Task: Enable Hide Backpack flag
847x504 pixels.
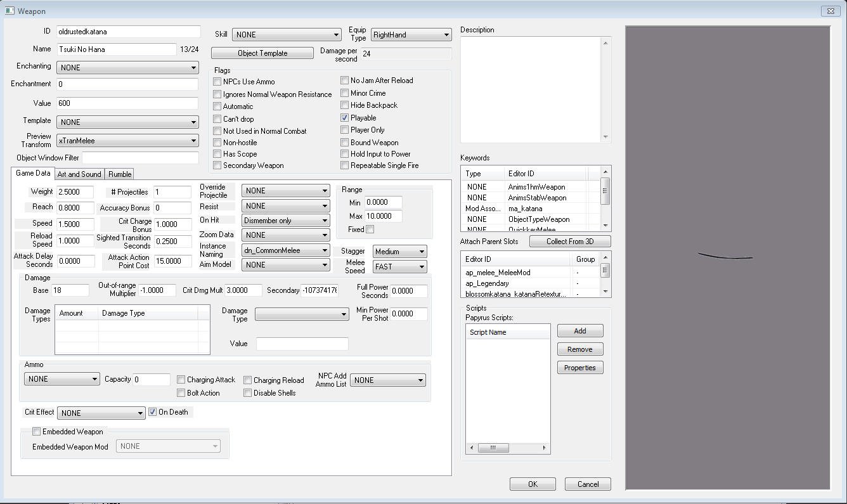Action: pos(345,105)
